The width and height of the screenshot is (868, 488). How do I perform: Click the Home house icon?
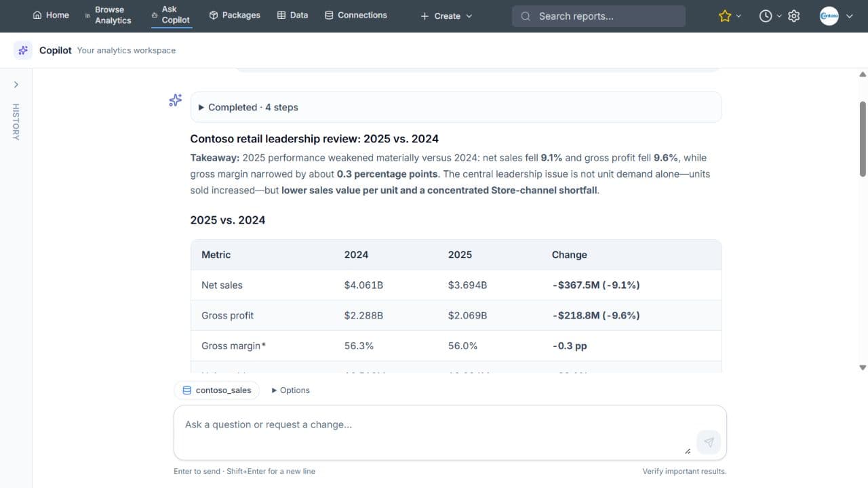coord(37,15)
